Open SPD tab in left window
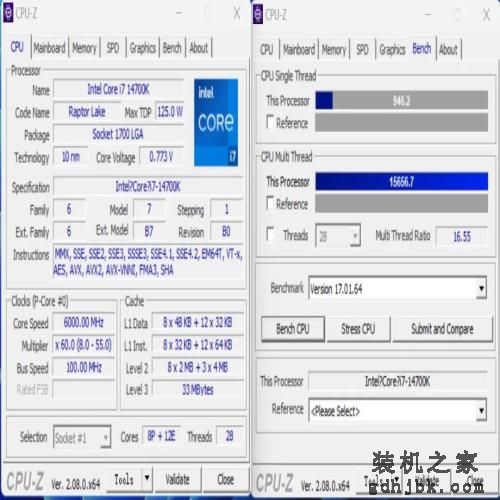 [113, 48]
